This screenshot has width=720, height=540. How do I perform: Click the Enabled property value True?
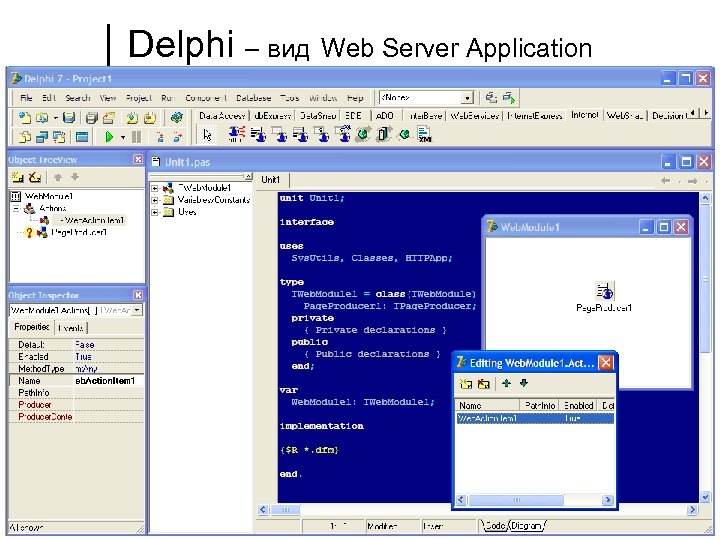109,357
